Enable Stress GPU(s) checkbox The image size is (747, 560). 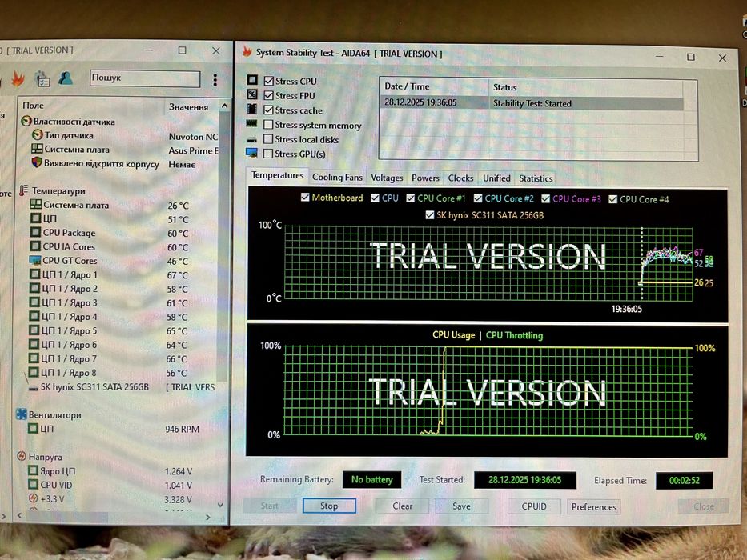[x=268, y=154]
